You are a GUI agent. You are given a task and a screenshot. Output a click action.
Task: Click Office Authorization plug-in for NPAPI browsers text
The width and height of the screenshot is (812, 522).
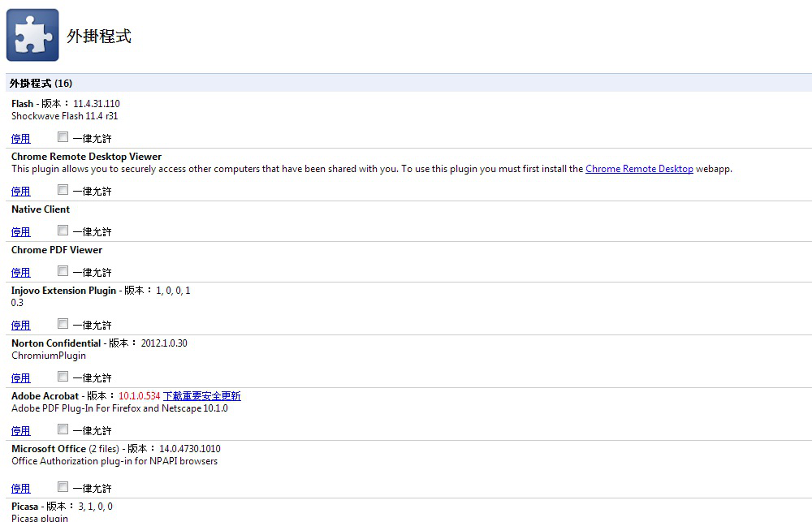(114, 461)
